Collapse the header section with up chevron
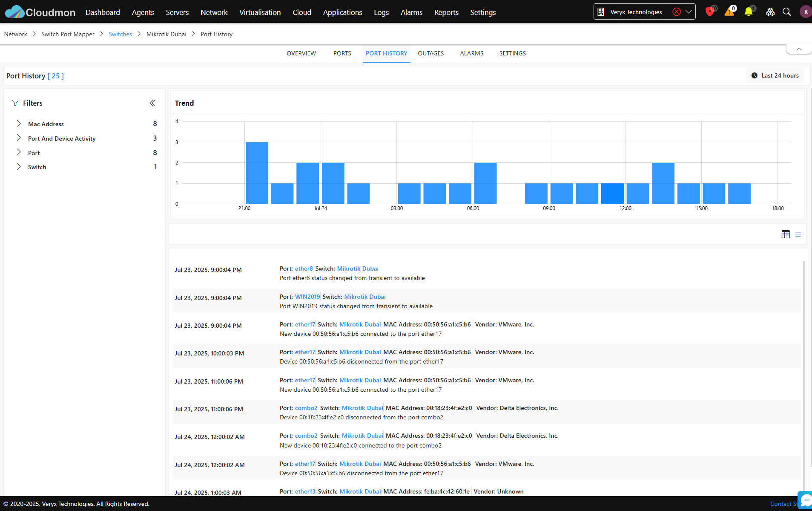This screenshot has width=812, height=511. tap(799, 49)
